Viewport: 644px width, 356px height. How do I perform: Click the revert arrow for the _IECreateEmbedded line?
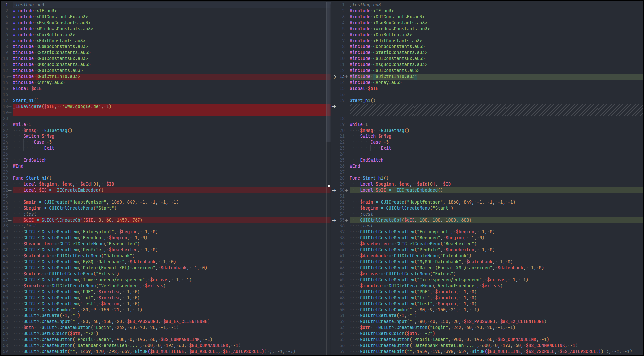334,190
